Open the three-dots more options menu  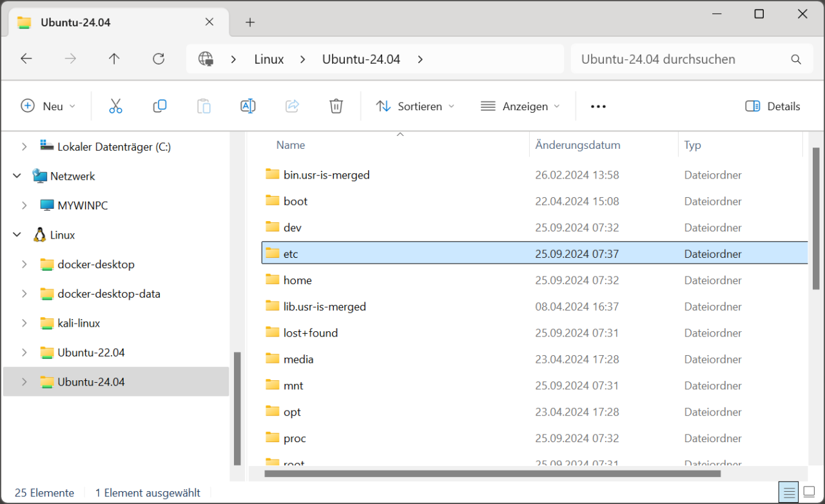[598, 106]
